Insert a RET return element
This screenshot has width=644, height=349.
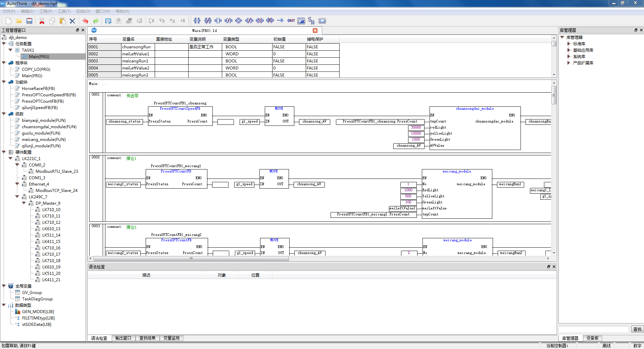pyautogui.click(x=291, y=21)
